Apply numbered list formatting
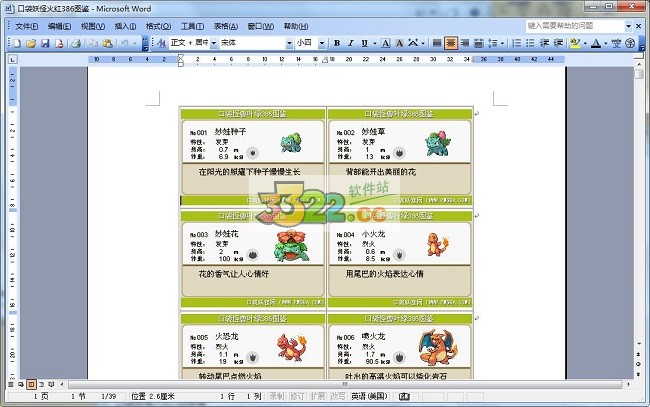650x407 pixels. click(x=517, y=43)
